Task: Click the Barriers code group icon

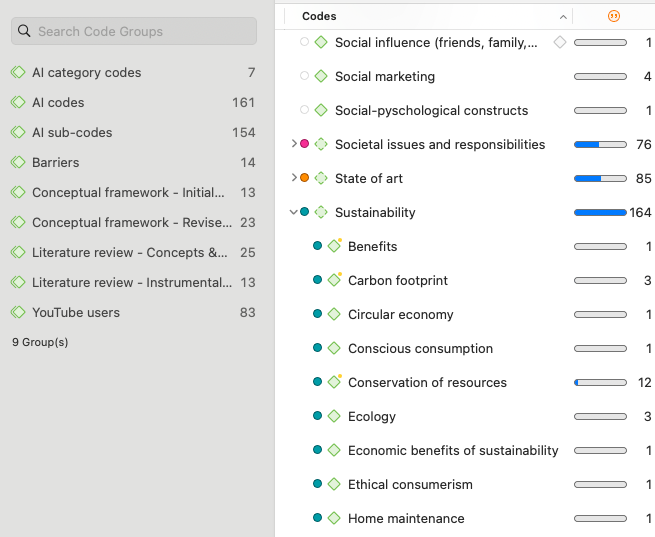Action: click(x=18, y=163)
